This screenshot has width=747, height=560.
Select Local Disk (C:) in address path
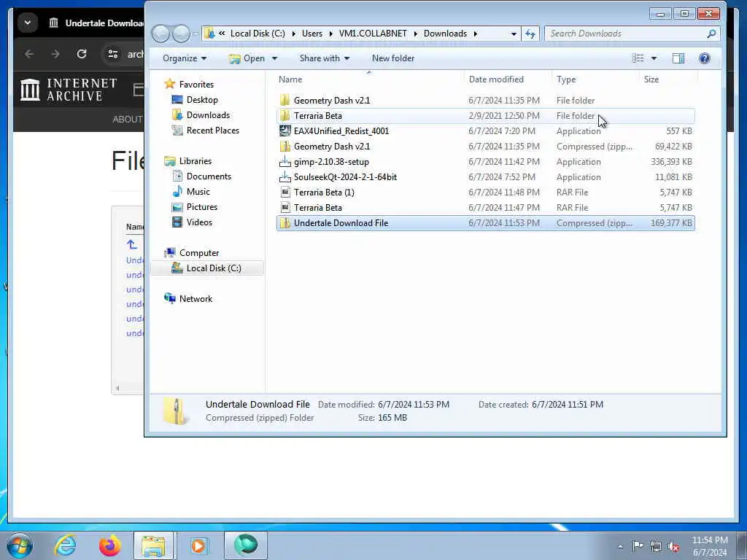tap(258, 34)
